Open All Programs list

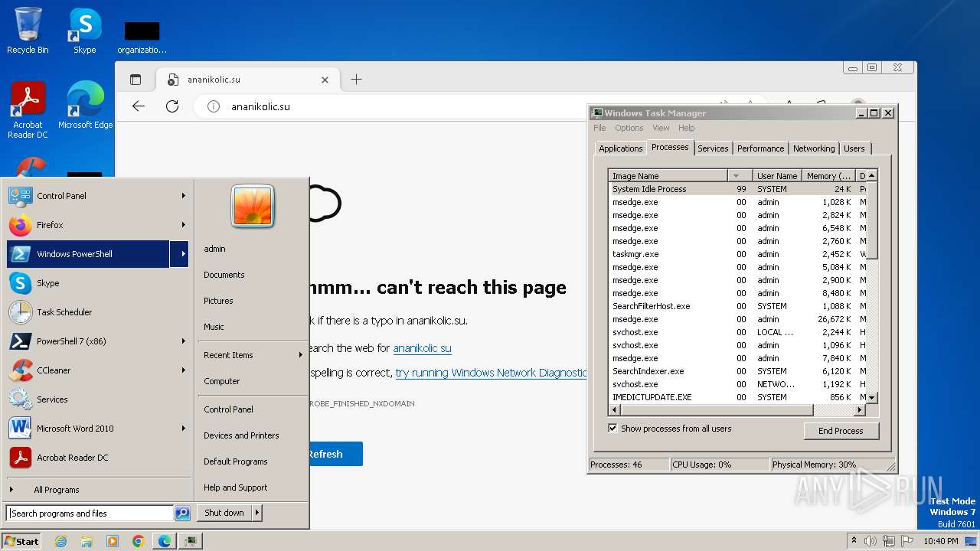[x=56, y=490]
